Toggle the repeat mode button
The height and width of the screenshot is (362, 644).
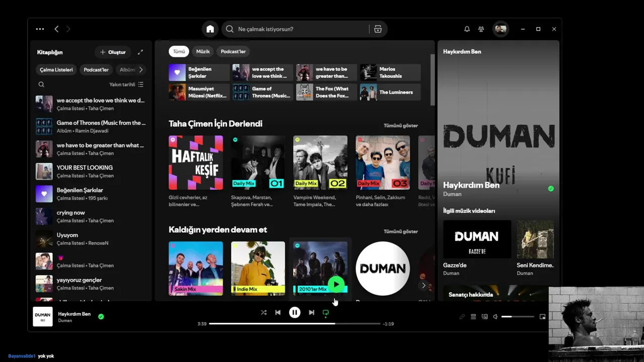pyautogui.click(x=326, y=312)
